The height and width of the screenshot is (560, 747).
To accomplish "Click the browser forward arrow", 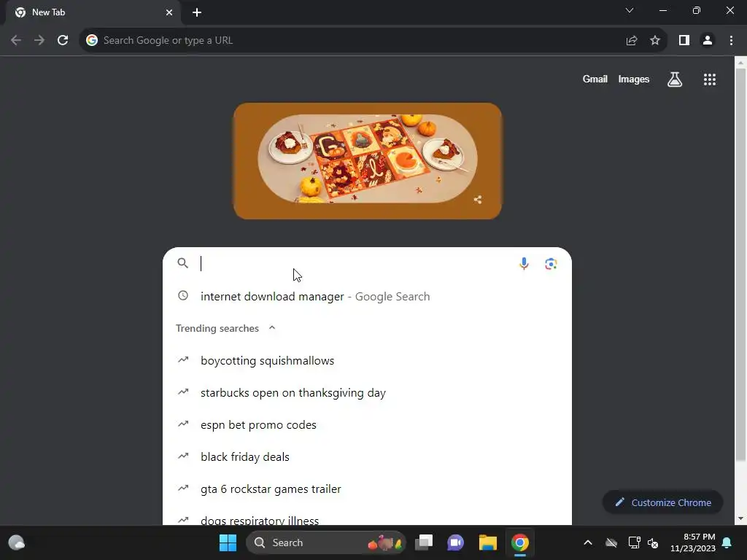I will 39,41.
